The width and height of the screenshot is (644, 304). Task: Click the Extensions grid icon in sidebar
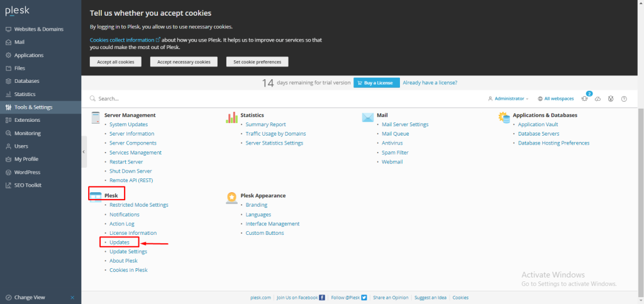[8, 120]
